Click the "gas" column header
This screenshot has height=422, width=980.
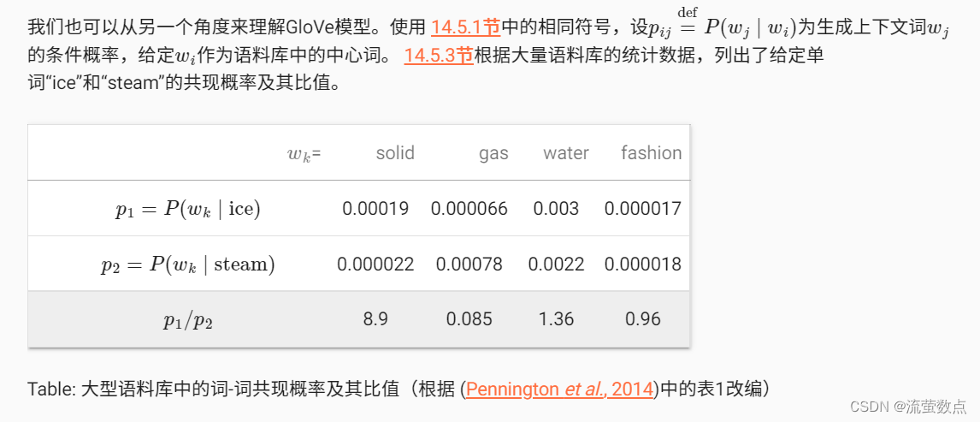(493, 153)
